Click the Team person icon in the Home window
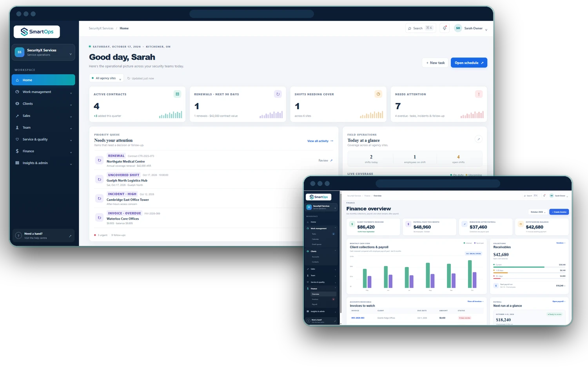This screenshot has height=367, width=588. pyautogui.click(x=17, y=128)
